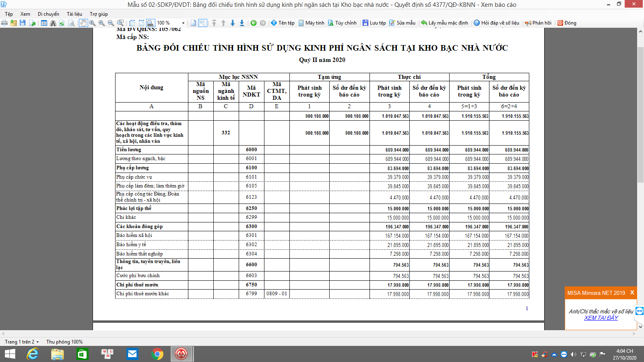This screenshot has width=644, height=362.
Task: Click the Sửa mẫu button
Action: coord(402,23)
